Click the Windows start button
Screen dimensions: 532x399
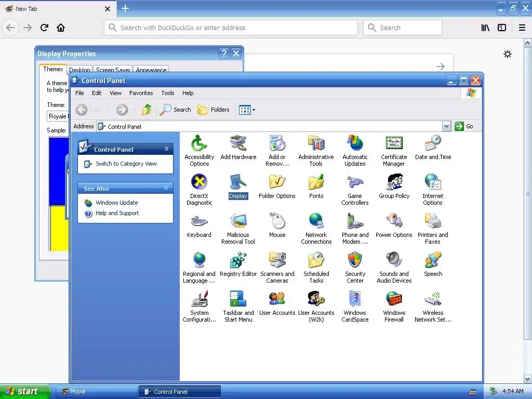click(x=25, y=391)
